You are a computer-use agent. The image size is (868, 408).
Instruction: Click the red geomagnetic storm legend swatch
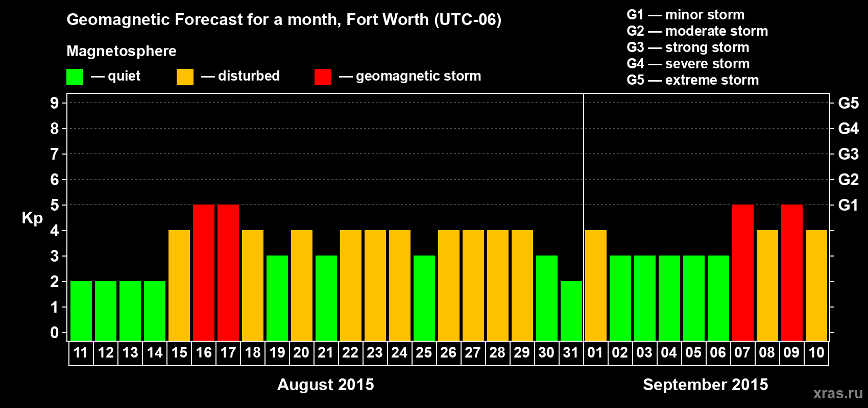323,77
